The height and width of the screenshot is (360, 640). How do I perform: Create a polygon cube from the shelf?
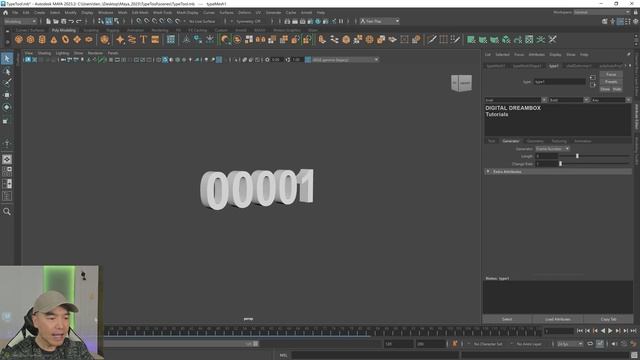tap(31, 40)
